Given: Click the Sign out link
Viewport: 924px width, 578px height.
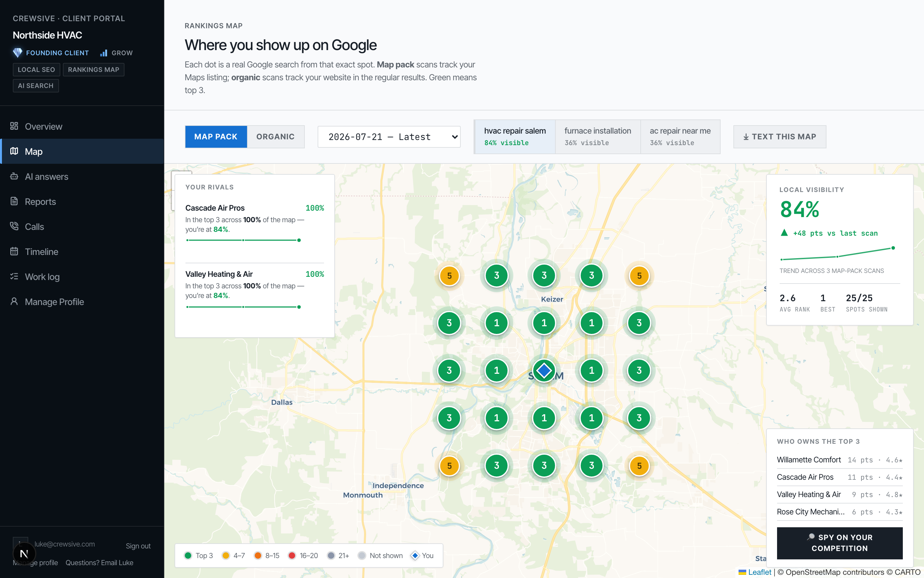Looking at the screenshot, I should click(138, 546).
